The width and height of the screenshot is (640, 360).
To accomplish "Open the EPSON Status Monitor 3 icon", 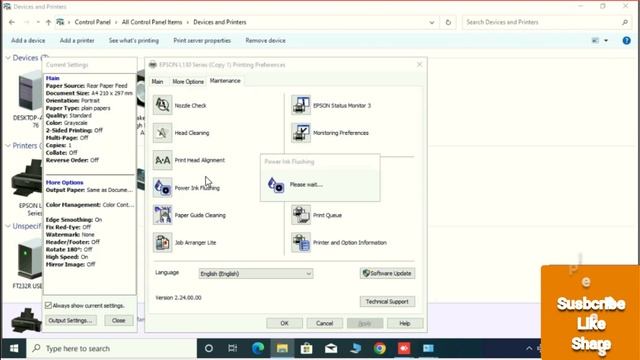I will (301, 105).
